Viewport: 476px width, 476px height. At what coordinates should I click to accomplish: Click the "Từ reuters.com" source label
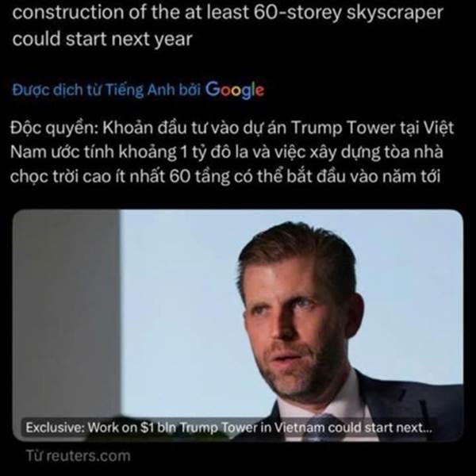78,456
